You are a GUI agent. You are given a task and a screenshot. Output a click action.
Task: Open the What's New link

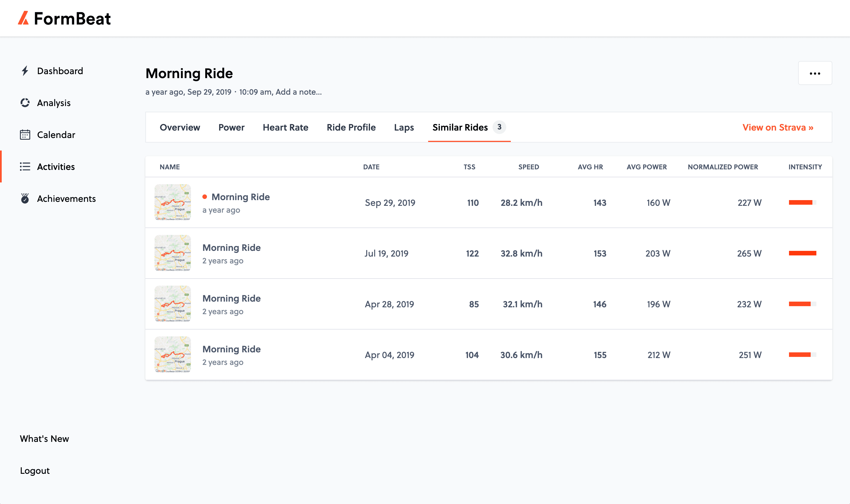44,438
